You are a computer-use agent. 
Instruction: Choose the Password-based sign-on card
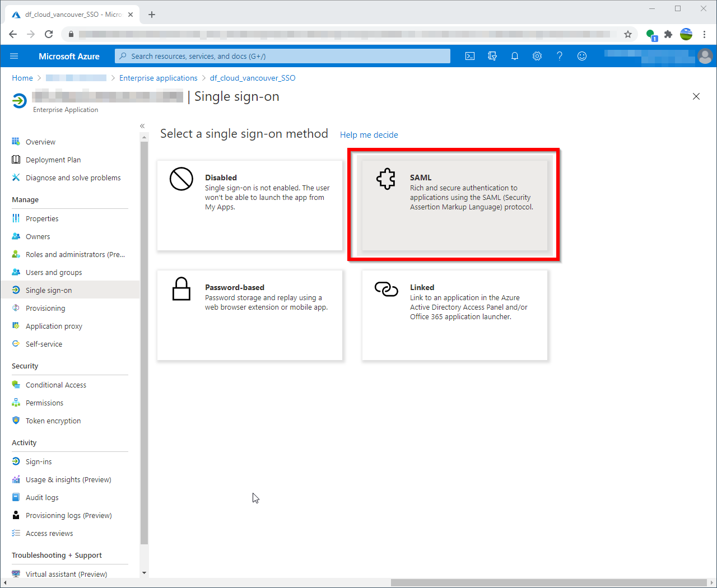pyautogui.click(x=250, y=315)
